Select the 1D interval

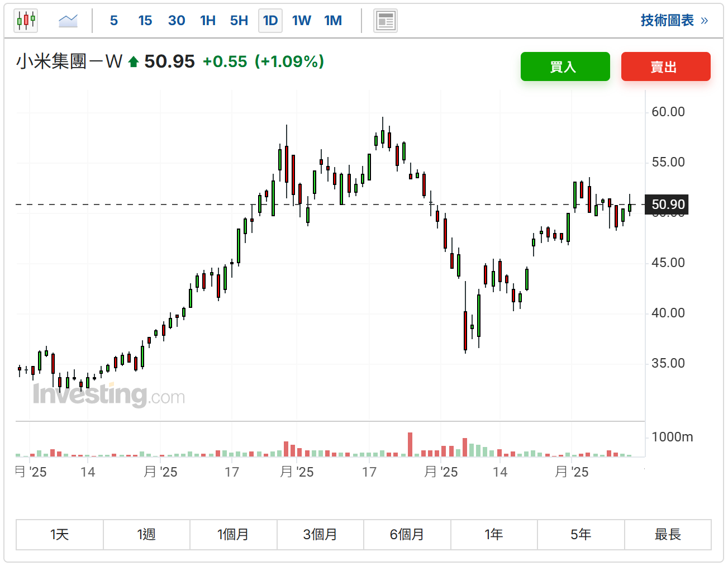point(270,21)
